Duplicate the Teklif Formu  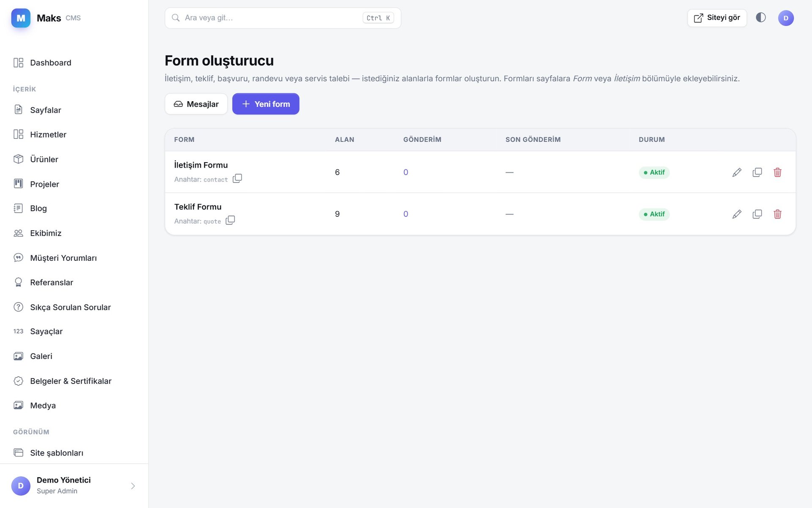point(757,214)
